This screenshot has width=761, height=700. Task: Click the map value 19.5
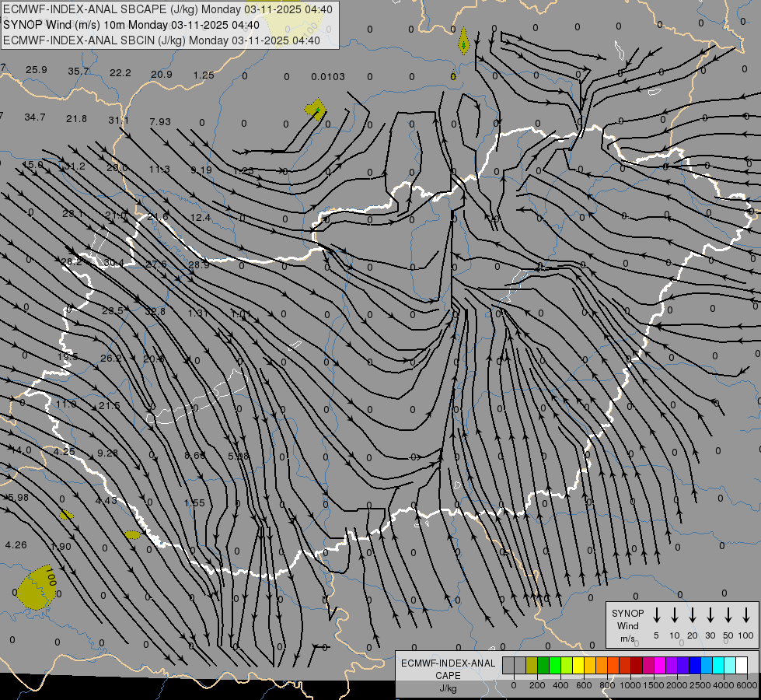click(68, 356)
